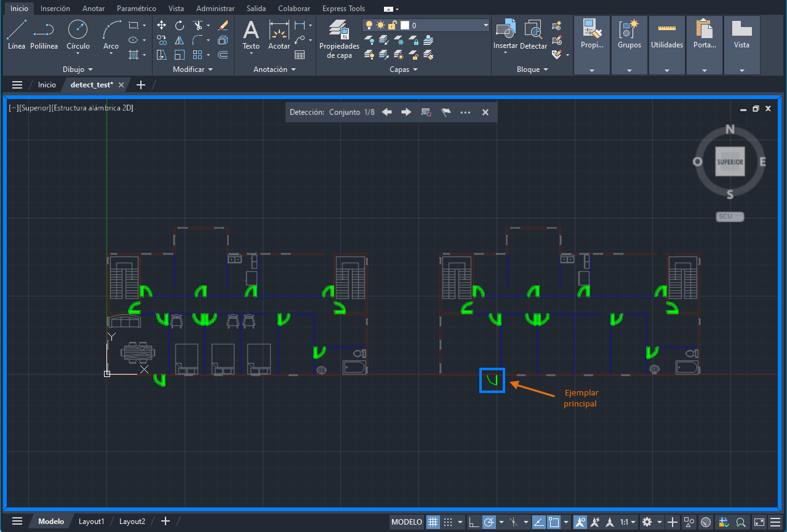Toggle grid display in status bar
The width and height of the screenshot is (787, 532).
pos(433,522)
